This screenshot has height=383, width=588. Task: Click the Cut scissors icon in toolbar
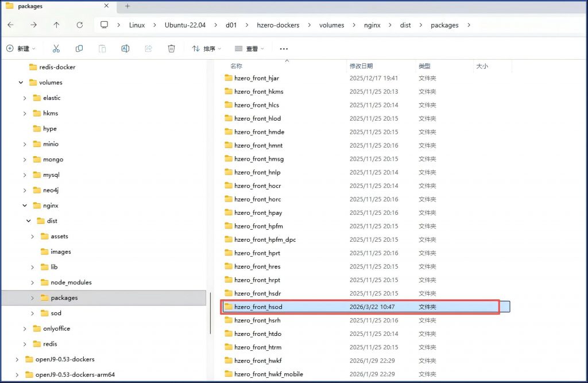[x=56, y=49]
